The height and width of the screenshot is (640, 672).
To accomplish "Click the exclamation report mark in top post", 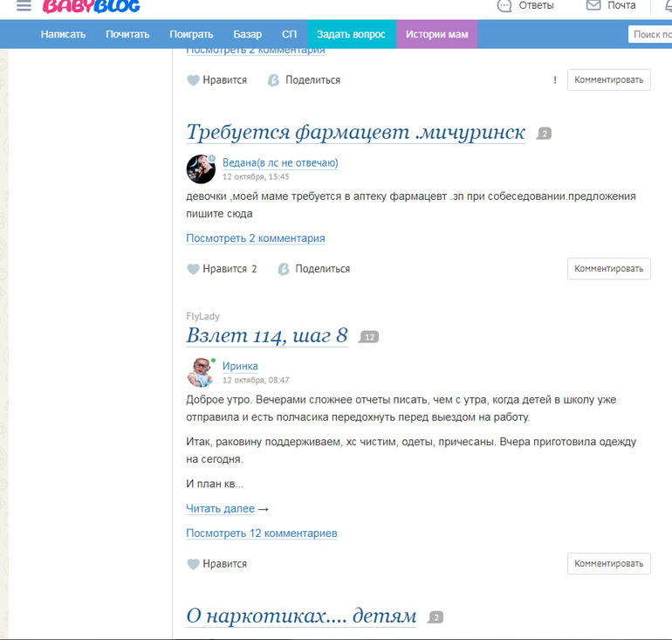I will [555, 80].
